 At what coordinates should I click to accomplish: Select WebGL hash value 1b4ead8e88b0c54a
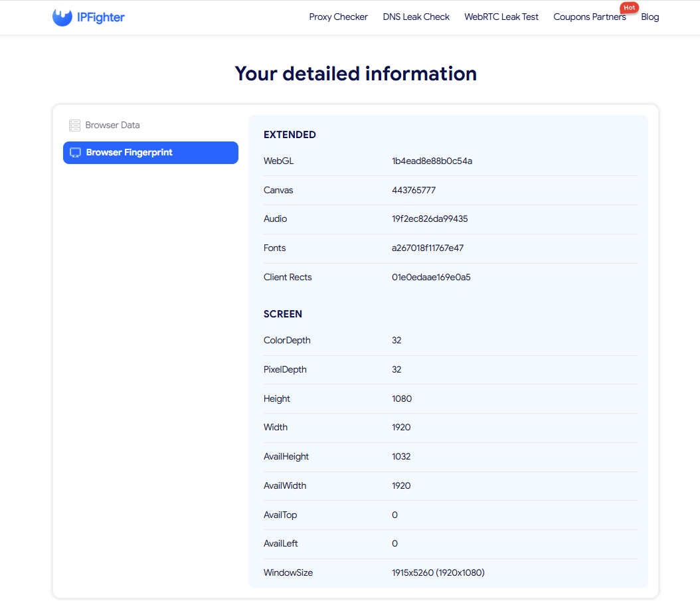pyautogui.click(x=432, y=161)
